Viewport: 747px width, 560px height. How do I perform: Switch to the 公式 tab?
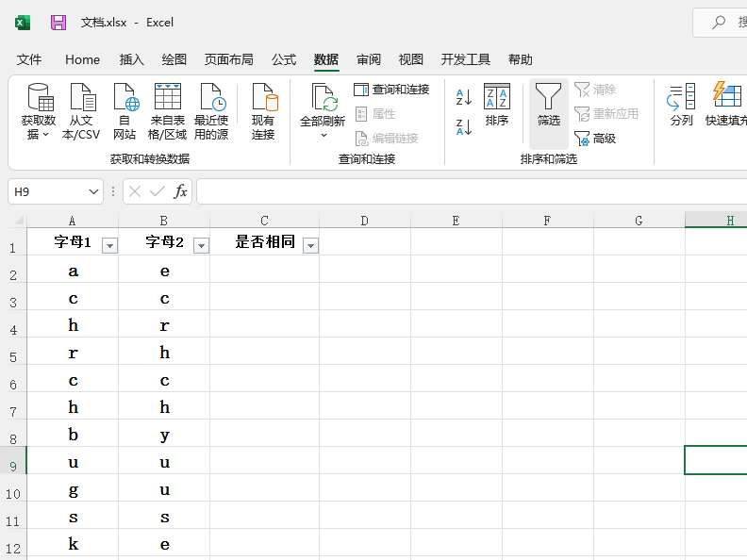tap(284, 59)
